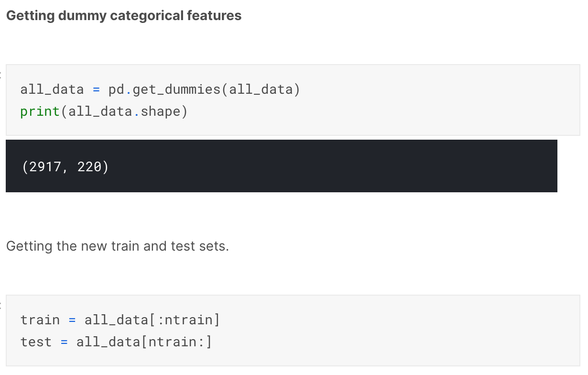Screen dimensions: 588x375
Task: Click the pd module name in first cell
Action: pos(116,89)
